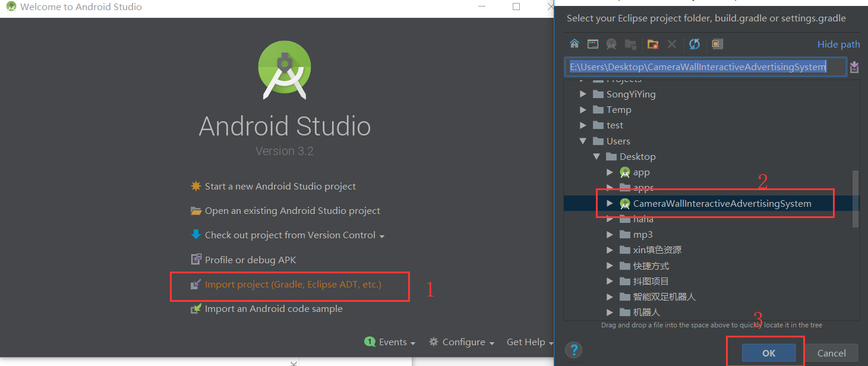Toggle Show Hidden Files icon

[x=717, y=43]
